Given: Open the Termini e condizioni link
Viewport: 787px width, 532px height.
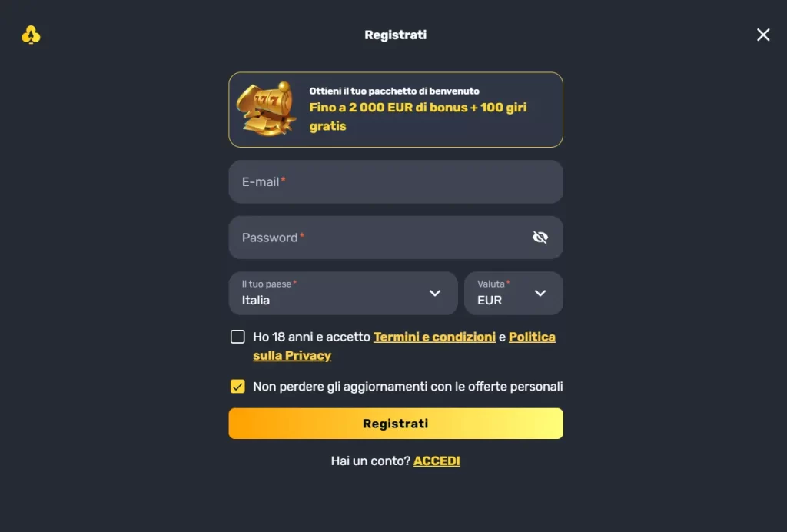Looking at the screenshot, I should point(434,337).
